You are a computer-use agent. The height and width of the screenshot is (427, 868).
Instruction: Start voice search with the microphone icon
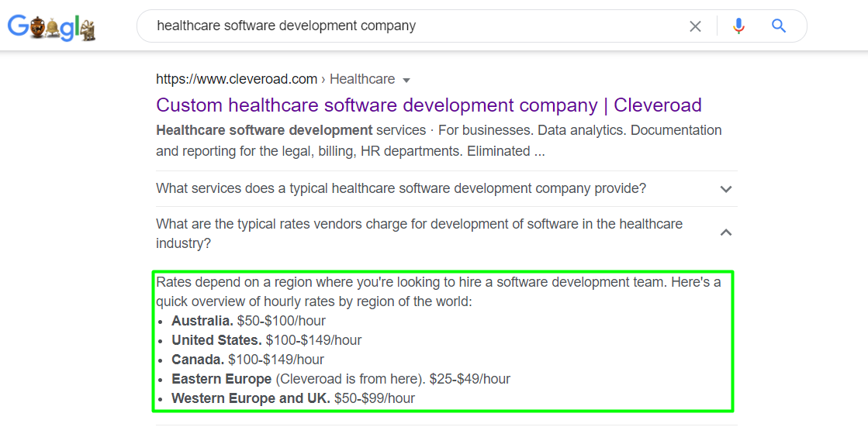[738, 26]
